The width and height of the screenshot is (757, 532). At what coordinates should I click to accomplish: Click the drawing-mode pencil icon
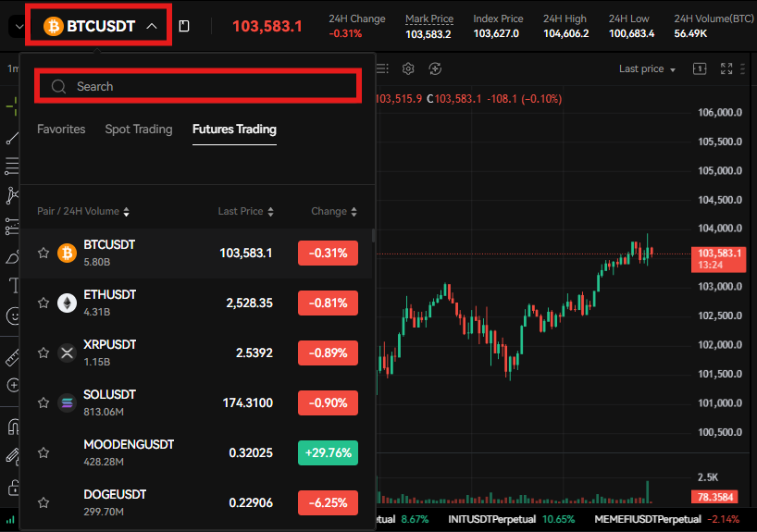coord(12,456)
